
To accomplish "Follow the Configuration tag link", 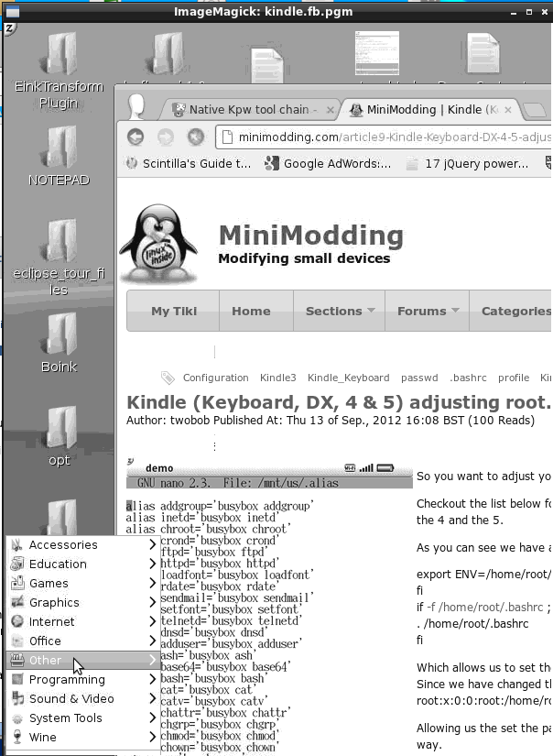I will (x=216, y=378).
